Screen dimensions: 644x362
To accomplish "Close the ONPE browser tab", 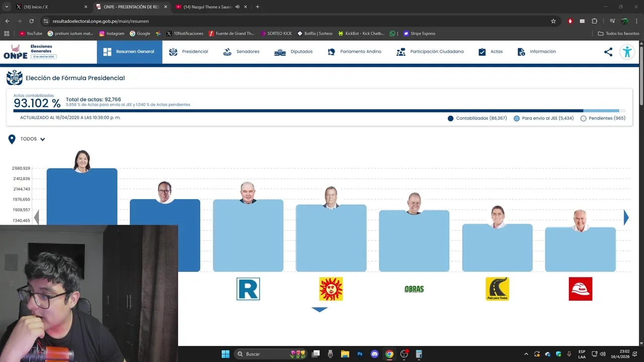I will pyautogui.click(x=166, y=7).
